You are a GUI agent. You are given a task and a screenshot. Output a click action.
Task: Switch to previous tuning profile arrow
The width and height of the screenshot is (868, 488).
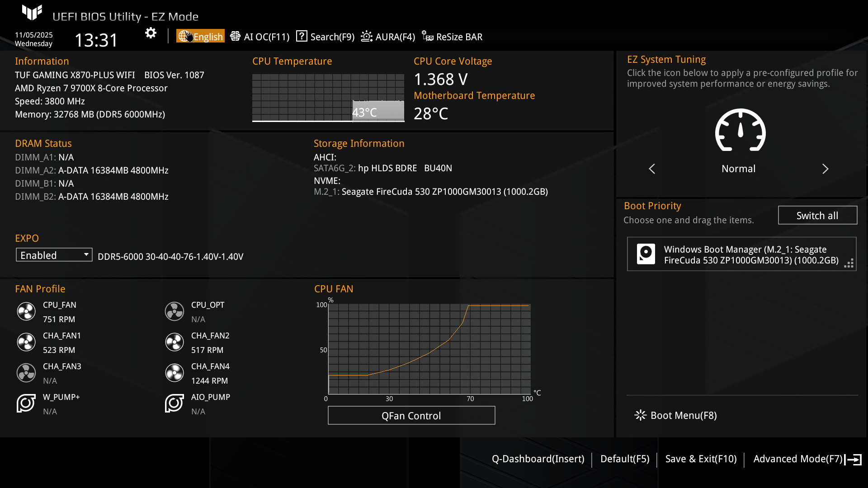click(652, 169)
